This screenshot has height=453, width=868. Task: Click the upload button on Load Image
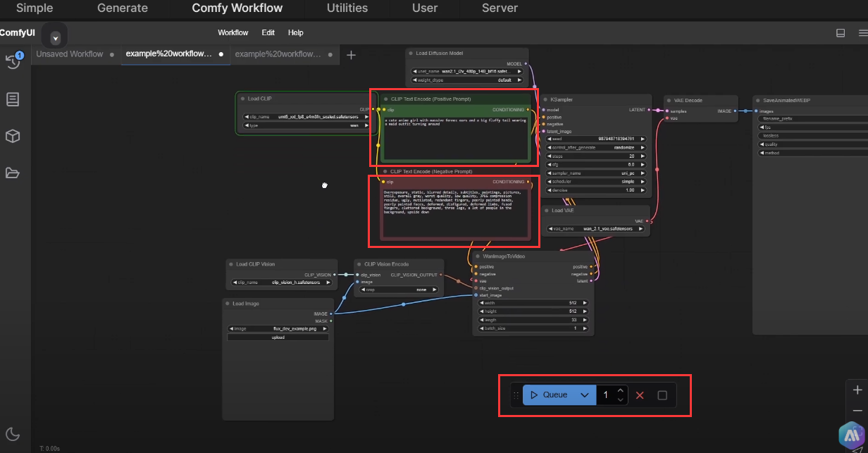click(278, 337)
